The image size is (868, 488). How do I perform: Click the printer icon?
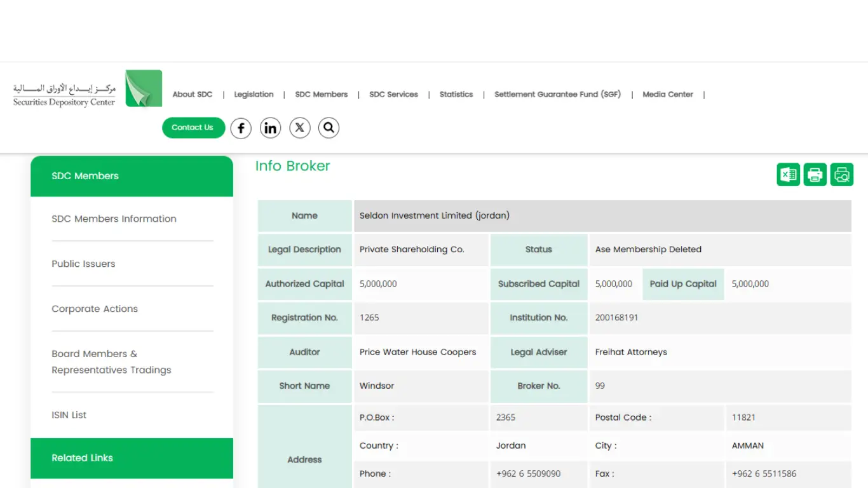pos(815,175)
